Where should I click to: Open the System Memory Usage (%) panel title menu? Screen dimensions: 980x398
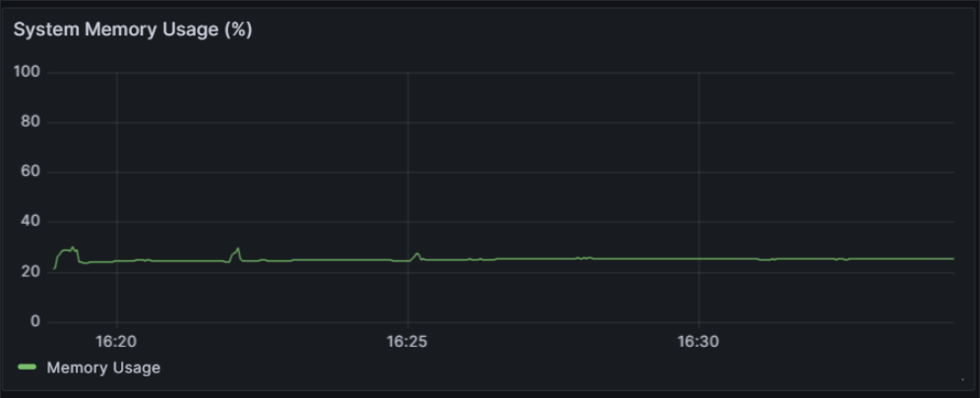point(133,29)
